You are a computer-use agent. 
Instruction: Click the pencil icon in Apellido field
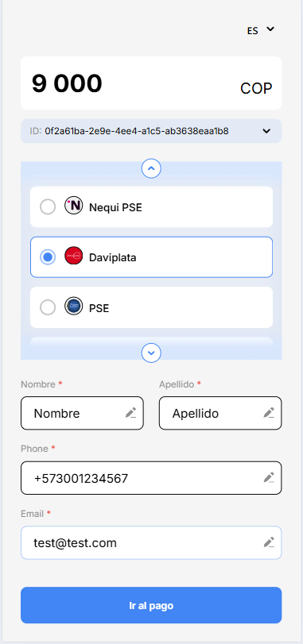(269, 413)
